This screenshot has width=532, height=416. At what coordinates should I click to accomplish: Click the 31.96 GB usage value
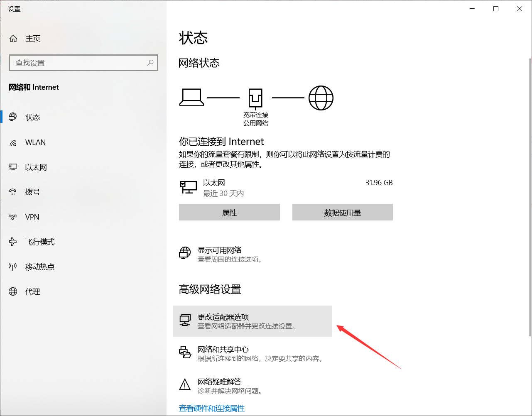pos(379,183)
